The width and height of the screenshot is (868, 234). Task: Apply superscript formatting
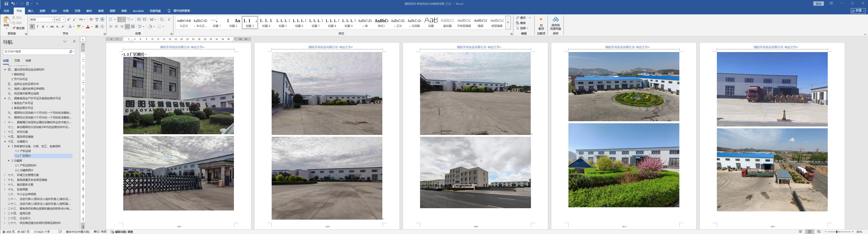click(63, 26)
